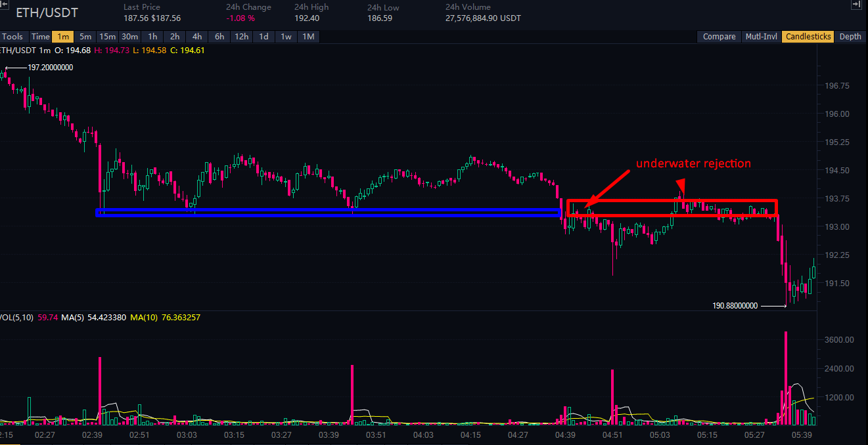Switch to the Candlesticks tab
Image resolution: width=868 pixels, height=445 pixels.
click(808, 37)
